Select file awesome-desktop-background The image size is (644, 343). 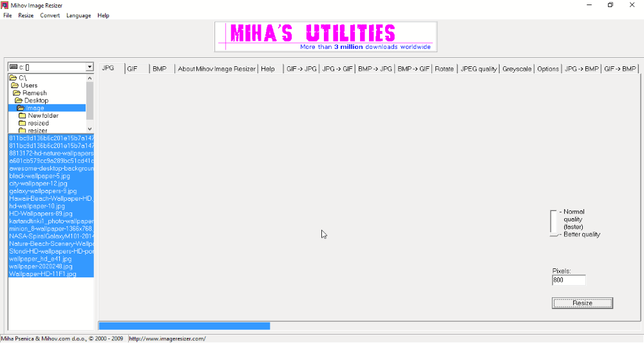(51, 168)
